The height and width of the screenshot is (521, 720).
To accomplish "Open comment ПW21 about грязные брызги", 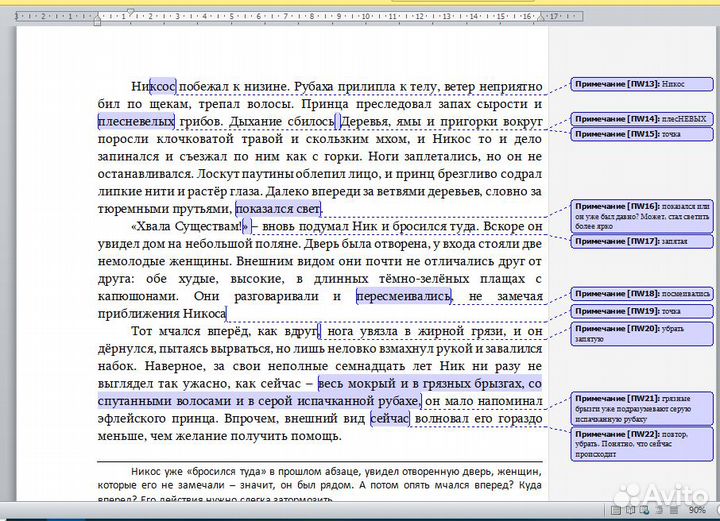I will [x=642, y=409].
